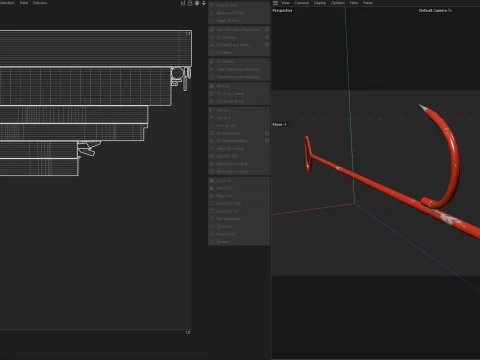Viewport: 480px width, 360px height.
Task: Click the first icon left of the lock
Action: [x=183, y=3]
